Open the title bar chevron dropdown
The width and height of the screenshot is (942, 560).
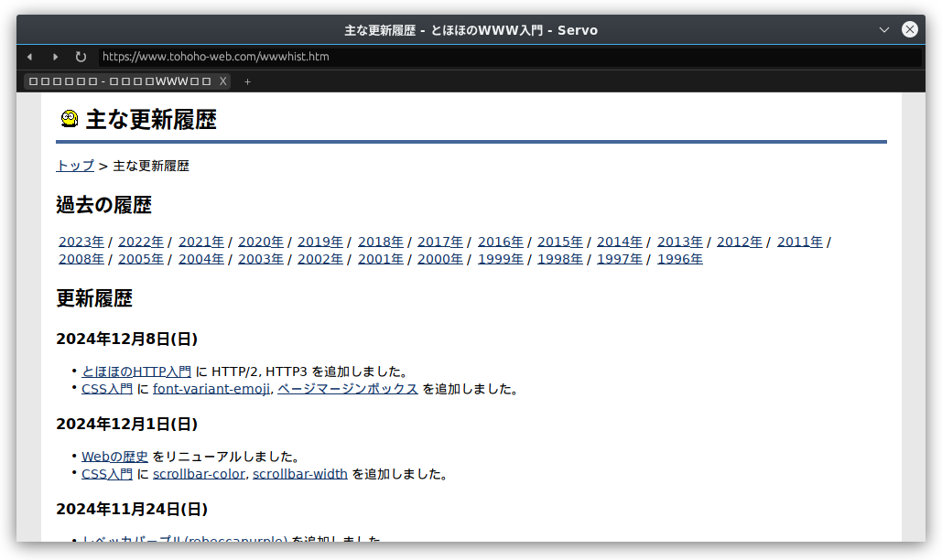pos(883,29)
